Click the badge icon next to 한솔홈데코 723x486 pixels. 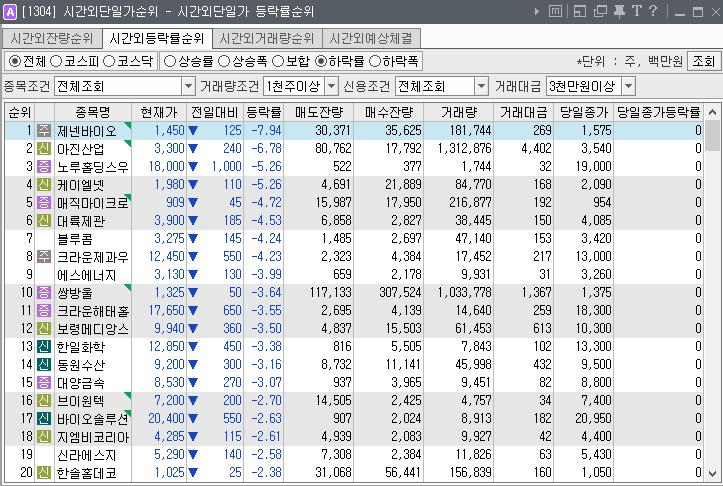[44, 472]
